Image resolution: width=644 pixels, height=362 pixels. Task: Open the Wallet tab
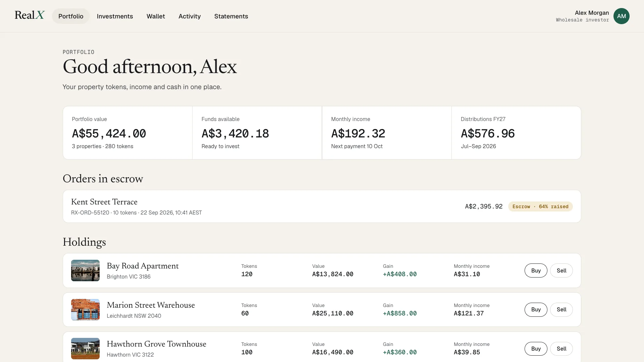click(x=156, y=16)
